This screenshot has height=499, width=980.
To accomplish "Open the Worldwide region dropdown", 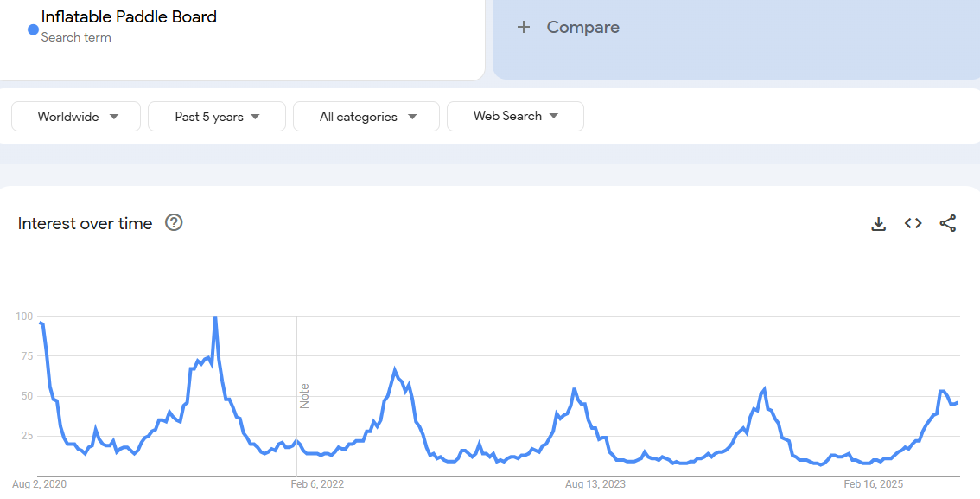I will point(76,117).
